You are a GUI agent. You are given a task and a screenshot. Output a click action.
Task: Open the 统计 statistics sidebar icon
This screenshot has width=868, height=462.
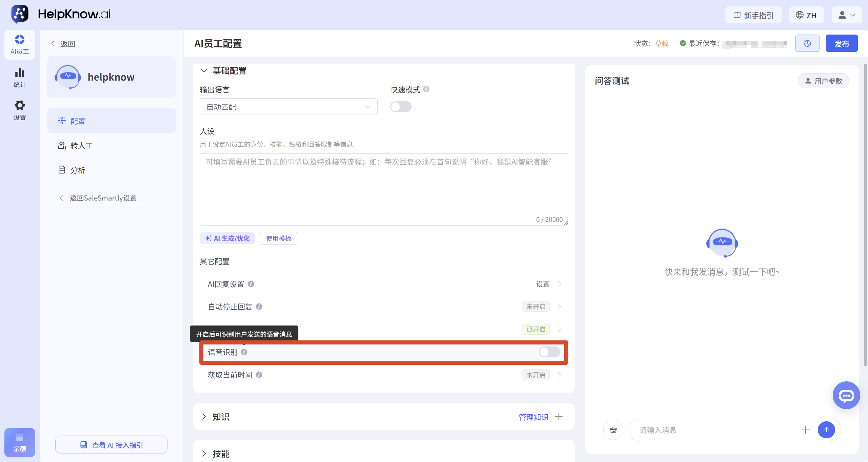(x=20, y=78)
